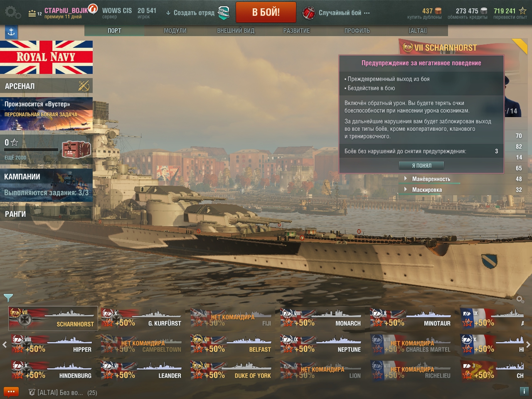Switch to the Развитие tab
Screen dimensions: 532x399
[296, 31]
